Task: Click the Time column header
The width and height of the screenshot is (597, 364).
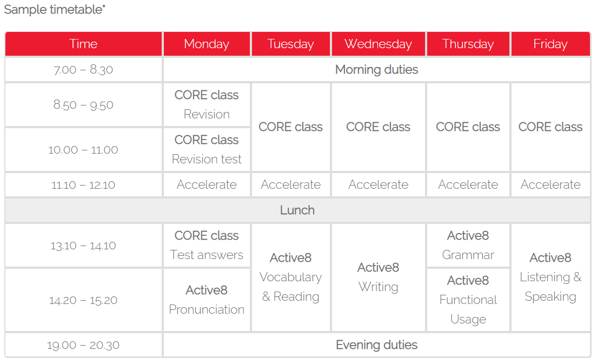Action: click(x=83, y=44)
